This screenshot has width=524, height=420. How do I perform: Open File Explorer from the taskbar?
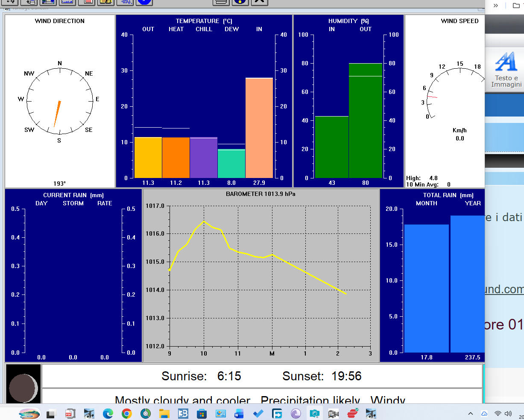coord(164,414)
